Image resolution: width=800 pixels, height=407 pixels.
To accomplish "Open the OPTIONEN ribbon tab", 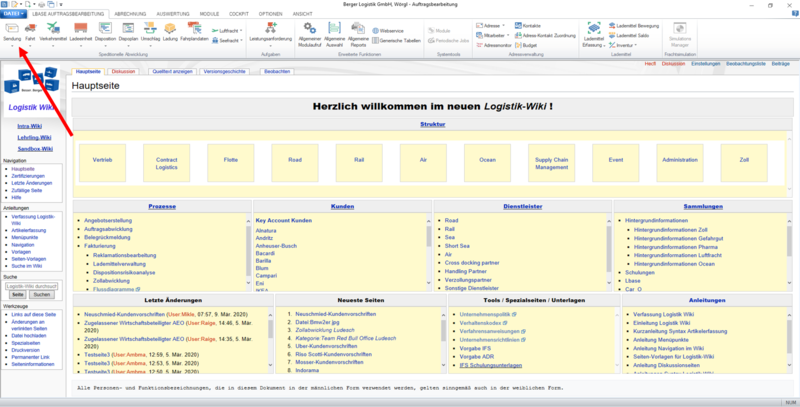I will pyautogui.click(x=270, y=14).
